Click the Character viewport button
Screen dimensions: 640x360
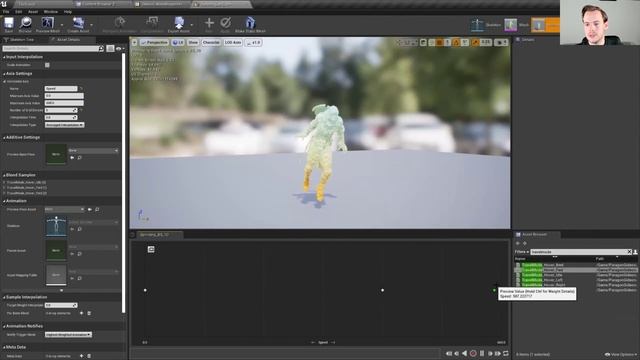[211, 42]
